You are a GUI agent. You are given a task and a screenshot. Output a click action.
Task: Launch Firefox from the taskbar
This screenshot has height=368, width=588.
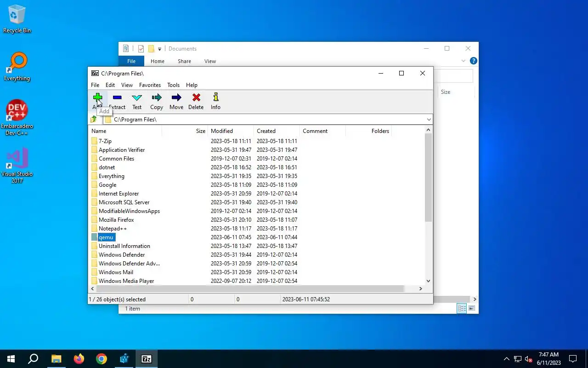click(79, 359)
